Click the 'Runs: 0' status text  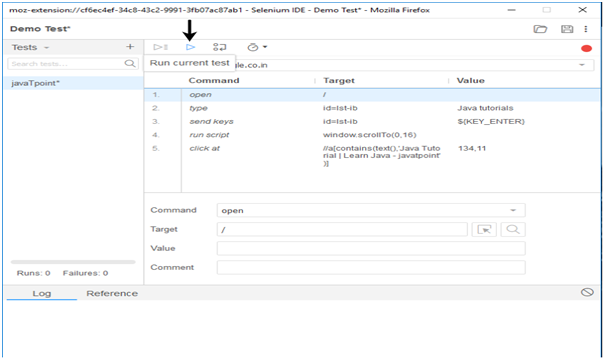(33, 273)
